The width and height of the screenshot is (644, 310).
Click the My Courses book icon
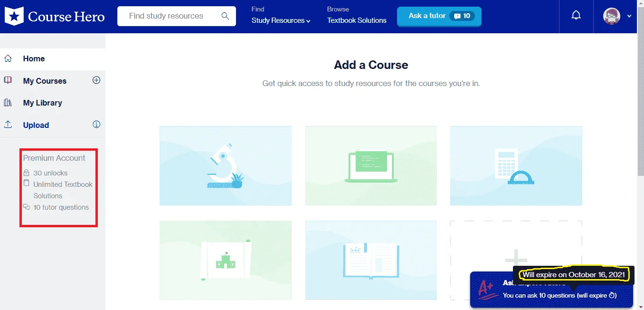tap(8, 80)
